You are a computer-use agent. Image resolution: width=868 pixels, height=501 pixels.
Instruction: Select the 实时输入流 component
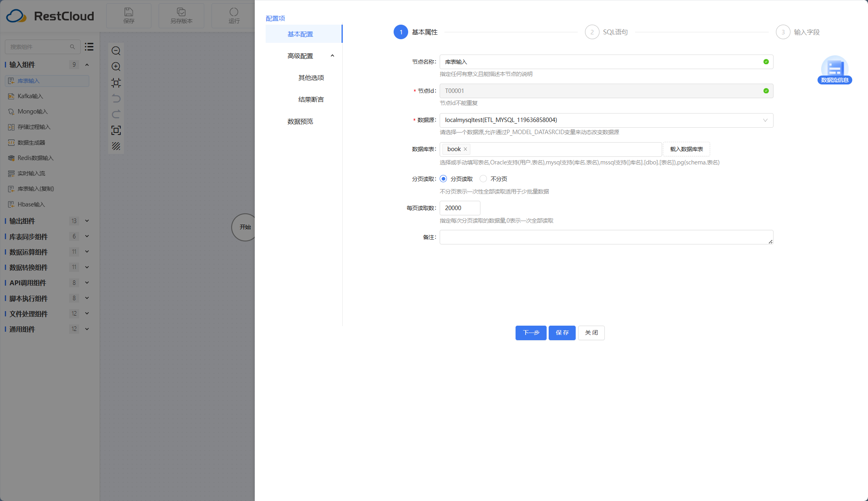47,173
